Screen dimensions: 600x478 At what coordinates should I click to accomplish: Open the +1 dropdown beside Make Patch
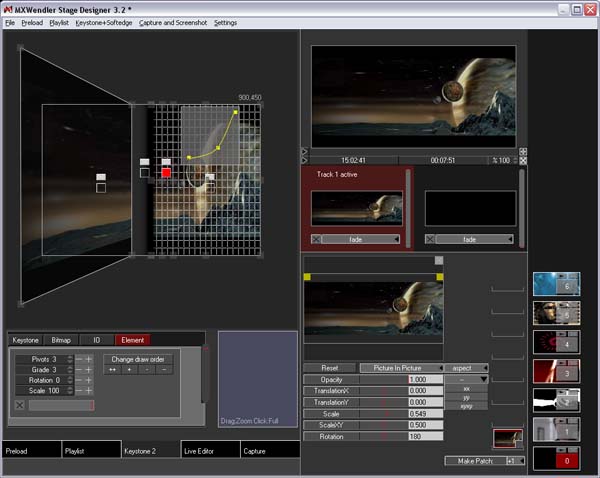tap(515, 461)
